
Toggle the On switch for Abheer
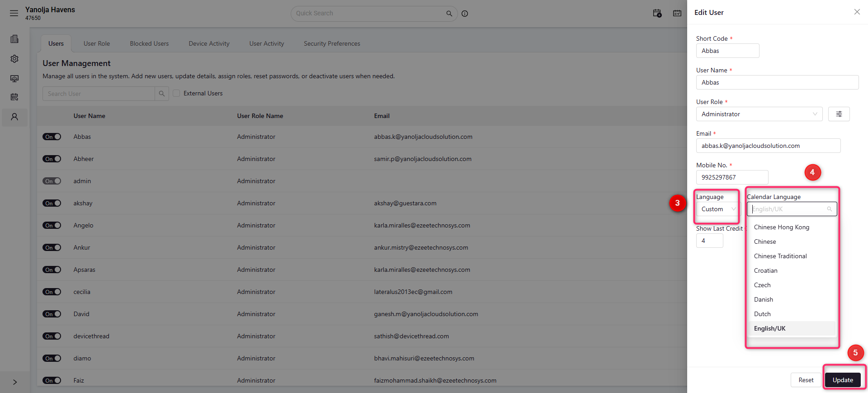pos(52,159)
